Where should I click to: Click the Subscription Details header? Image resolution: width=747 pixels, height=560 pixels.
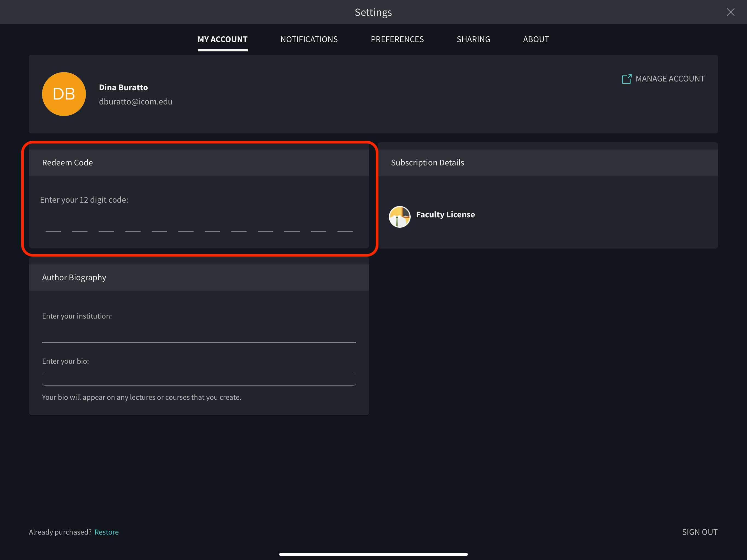pyautogui.click(x=548, y=162)
